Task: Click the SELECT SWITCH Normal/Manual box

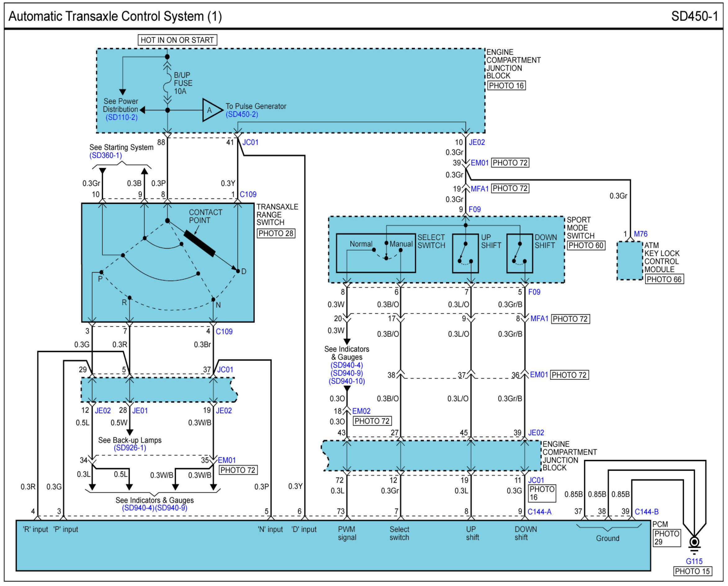Action: click(376, 253)
